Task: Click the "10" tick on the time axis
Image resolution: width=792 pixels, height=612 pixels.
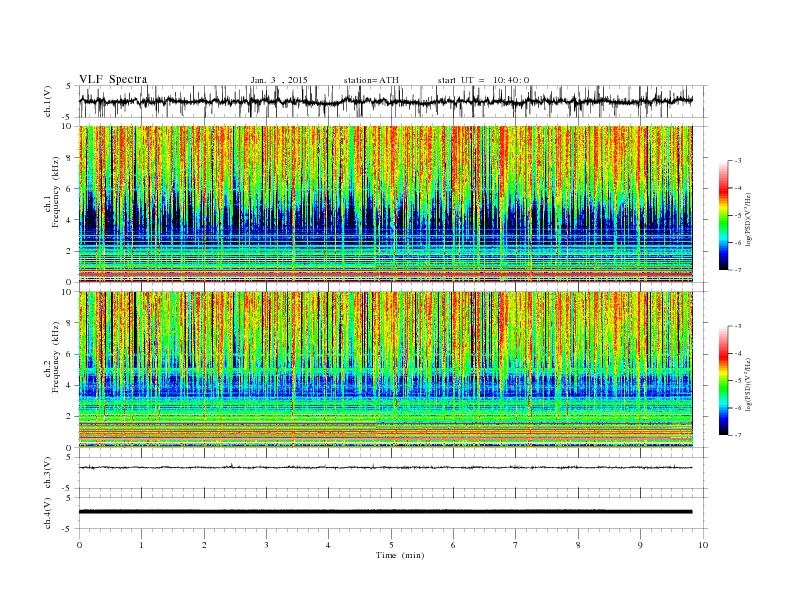Action: point(703,545)
